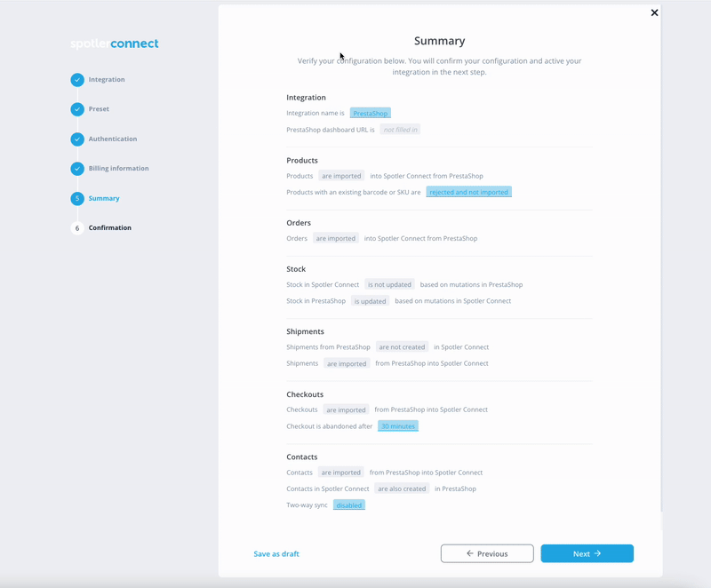Click the 'is updated' stock tag

[x=370, y=301]
